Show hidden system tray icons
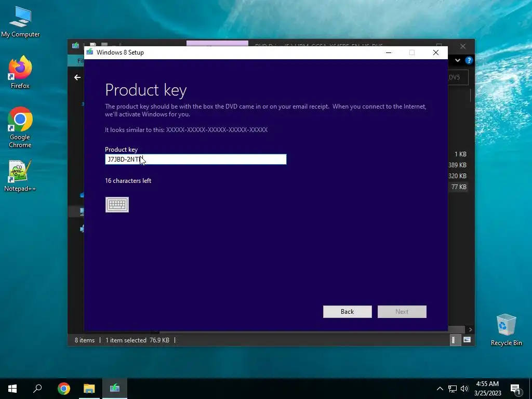Image resolution: width=532 pixels, height=399 pixels. click(x=440, y=389)
